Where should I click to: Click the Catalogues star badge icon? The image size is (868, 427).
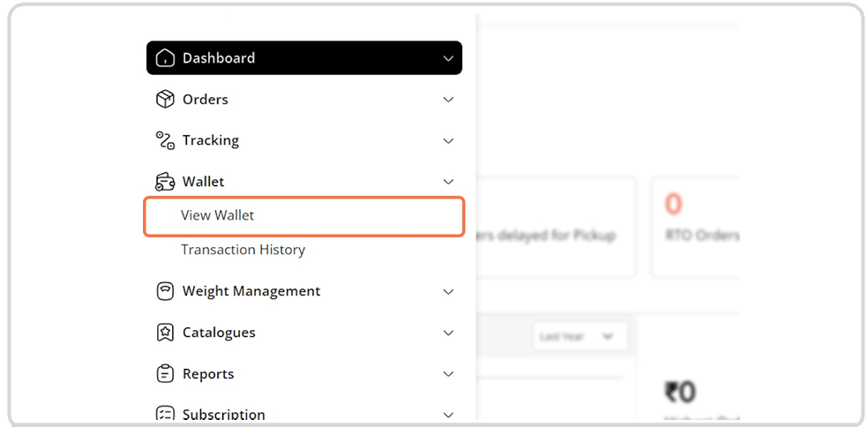coord(165,333)
